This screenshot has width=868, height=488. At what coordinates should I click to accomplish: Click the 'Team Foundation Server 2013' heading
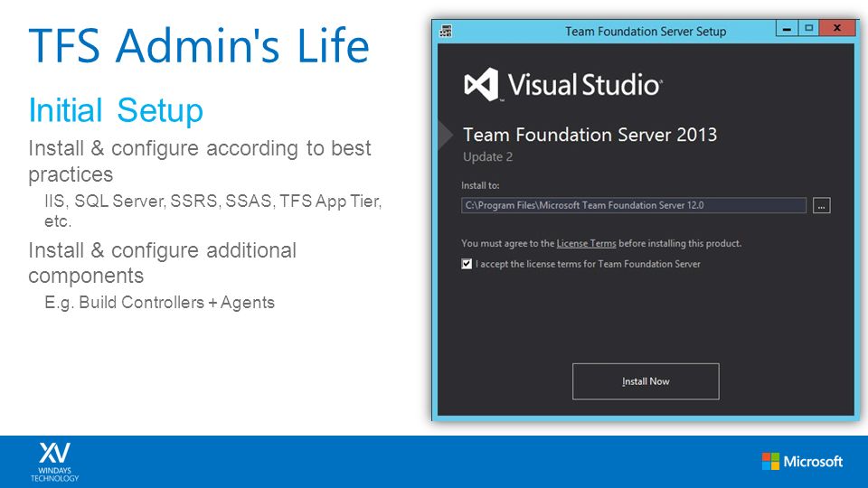coord(590,135)
